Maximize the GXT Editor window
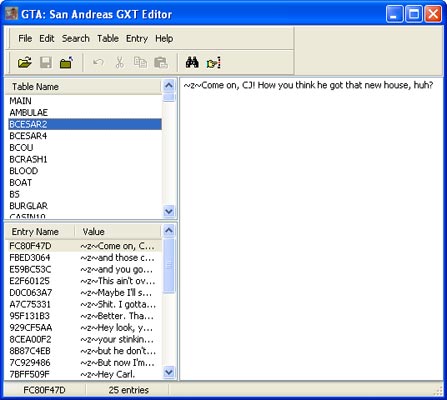The width and height of the screenshot is (447, 400). click(414, 14)
